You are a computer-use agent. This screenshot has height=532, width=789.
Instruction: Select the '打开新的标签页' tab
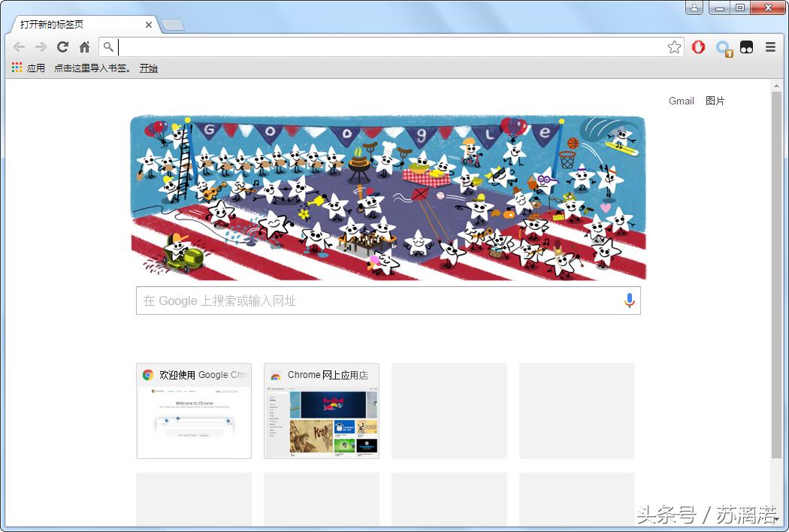point(83,25)
